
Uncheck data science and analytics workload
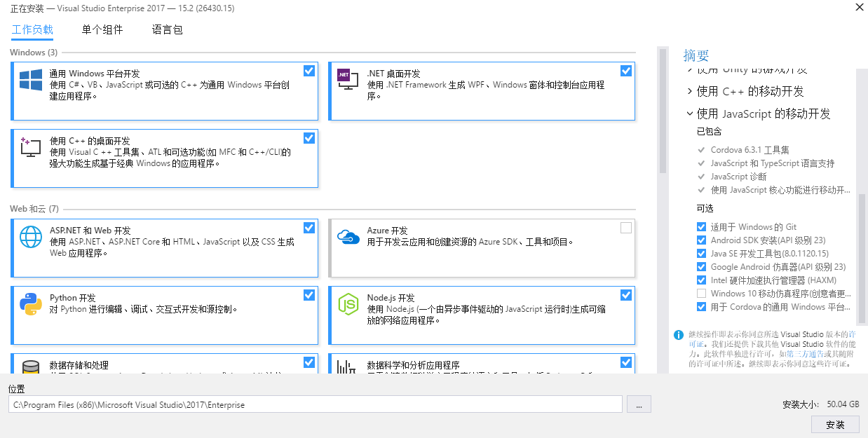click(x=626, y=362)
